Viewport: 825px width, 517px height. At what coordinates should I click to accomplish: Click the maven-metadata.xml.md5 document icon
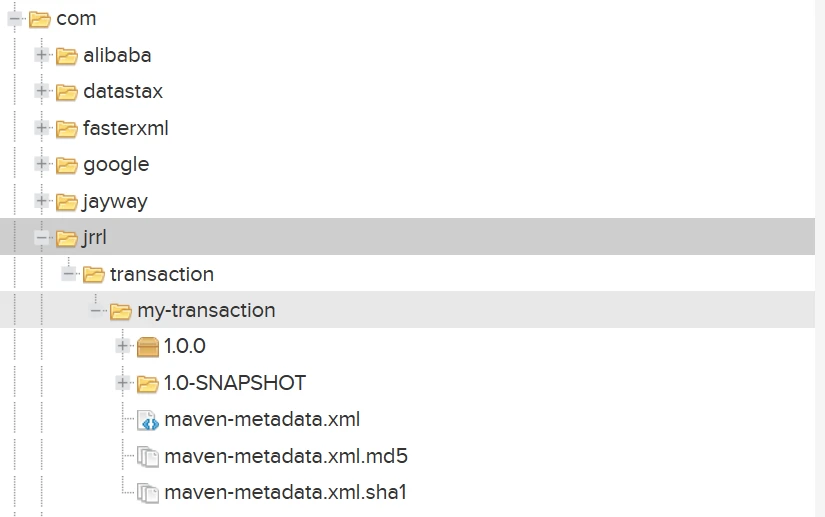(148, 457)
